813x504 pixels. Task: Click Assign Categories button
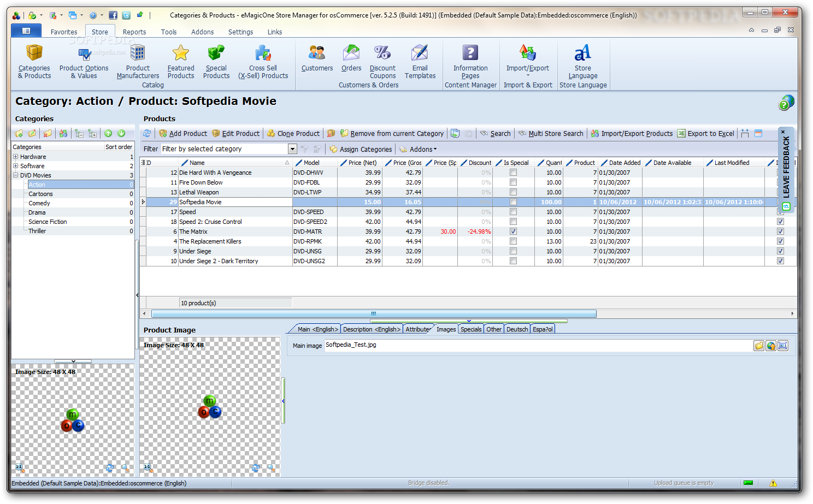361,149
